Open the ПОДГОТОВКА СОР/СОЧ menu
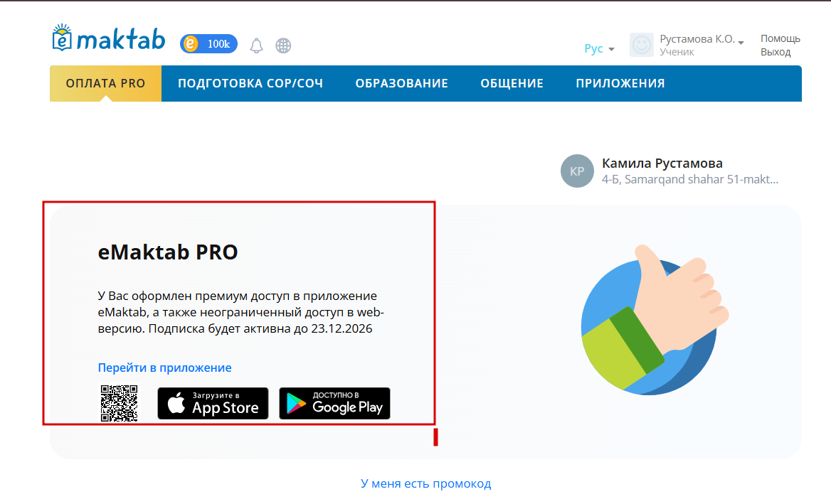Viewport: 831px width, 504px height. 250,83
